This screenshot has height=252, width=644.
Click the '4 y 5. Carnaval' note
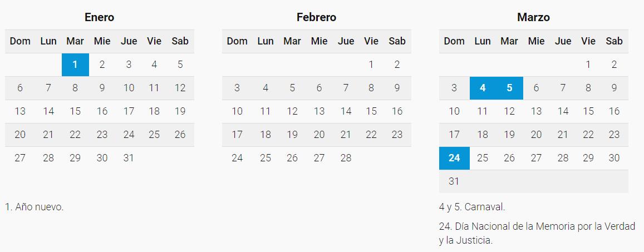click(471, 207)
